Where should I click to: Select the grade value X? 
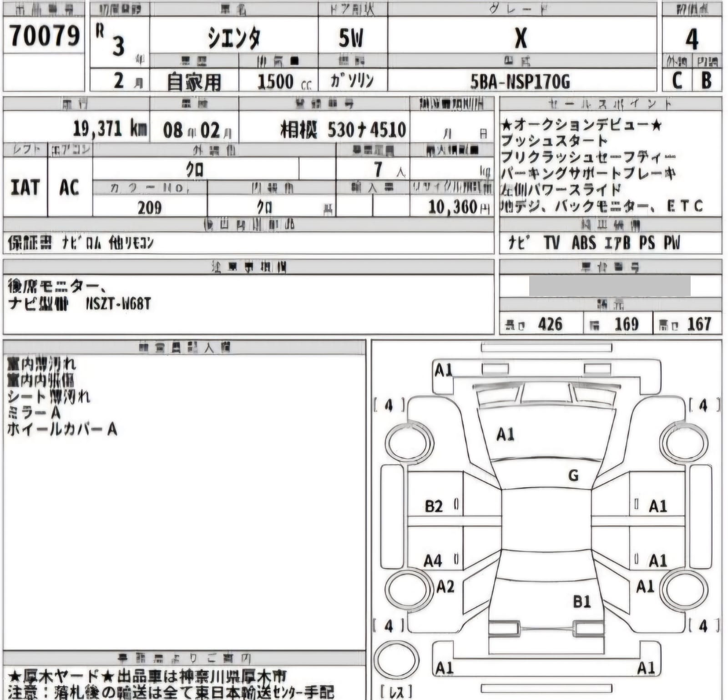[521, 38]
